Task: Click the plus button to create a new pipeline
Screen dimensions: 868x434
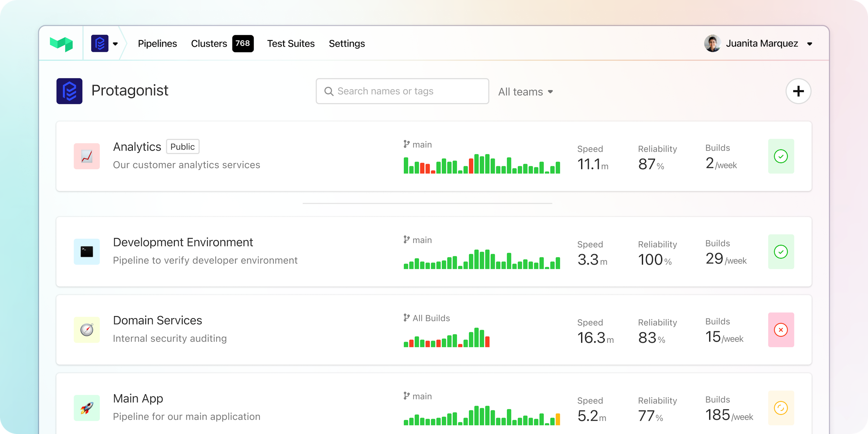Action: point(798,91)
